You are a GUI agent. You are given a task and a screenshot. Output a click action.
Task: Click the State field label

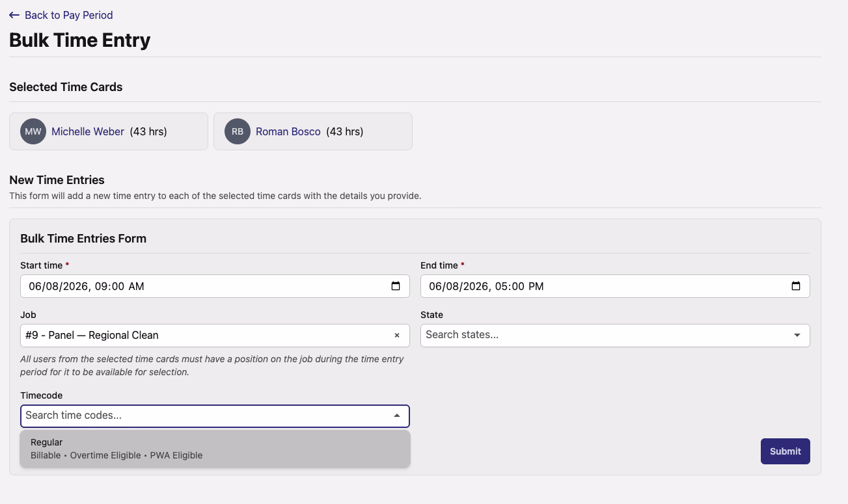tap(431, 315)
